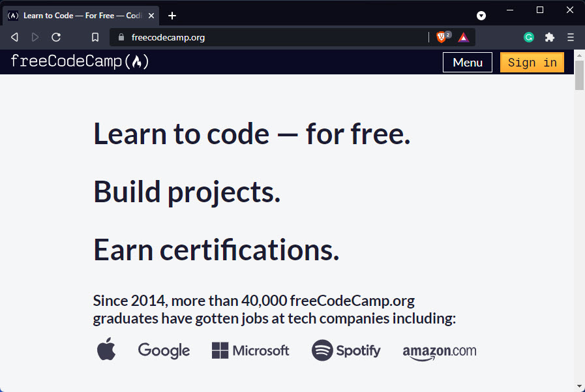Click the yellow Sign in button
The width and height of the screenshot is (585, 392).
532,62
